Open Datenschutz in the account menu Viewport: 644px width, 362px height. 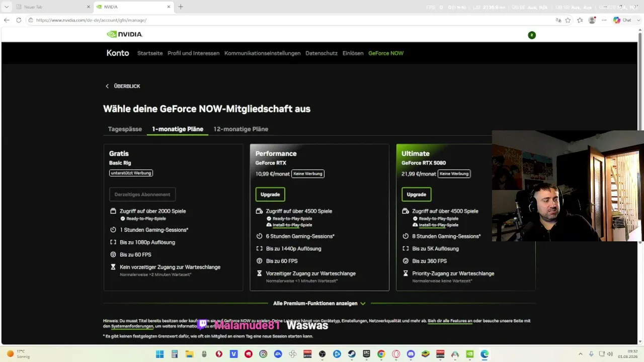click(x=321, y=53)
